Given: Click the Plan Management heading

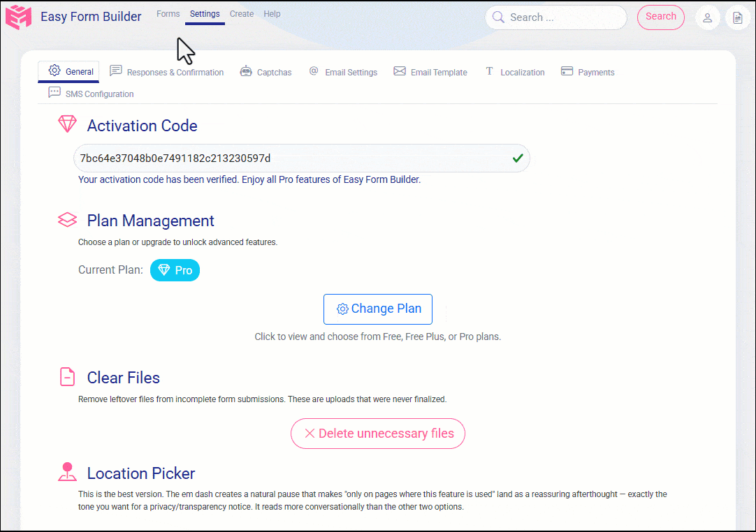Looking at the screenshot, I should point(150,221).
